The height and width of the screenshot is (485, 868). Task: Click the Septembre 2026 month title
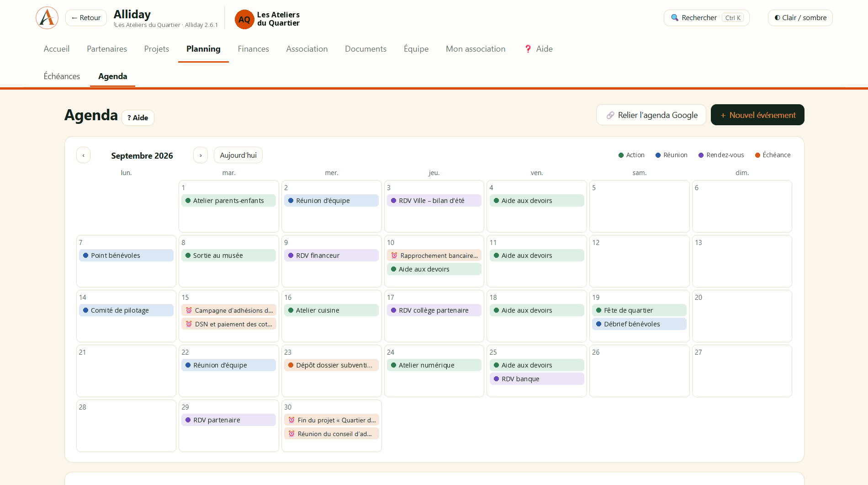[x=142, y=155]
